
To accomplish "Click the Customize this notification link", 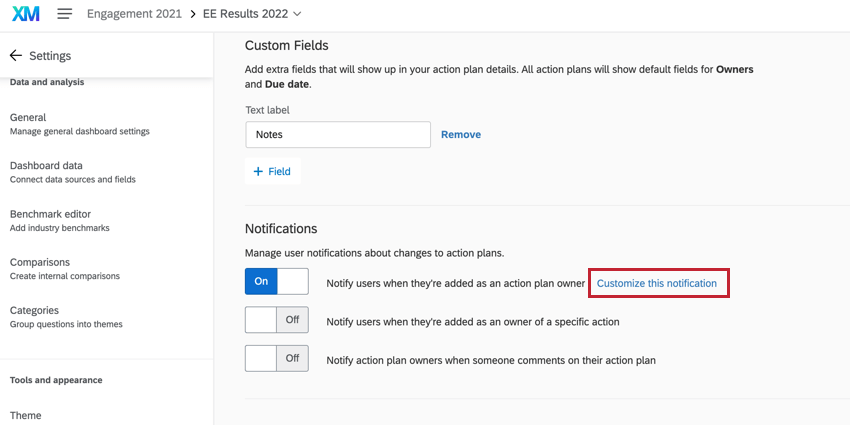I will [x=657, y=283].
